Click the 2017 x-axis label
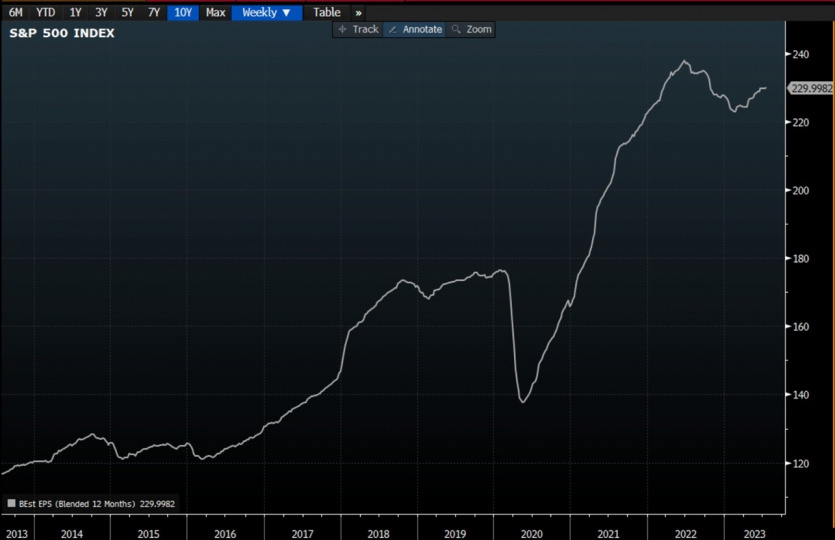 coord(302,534)
